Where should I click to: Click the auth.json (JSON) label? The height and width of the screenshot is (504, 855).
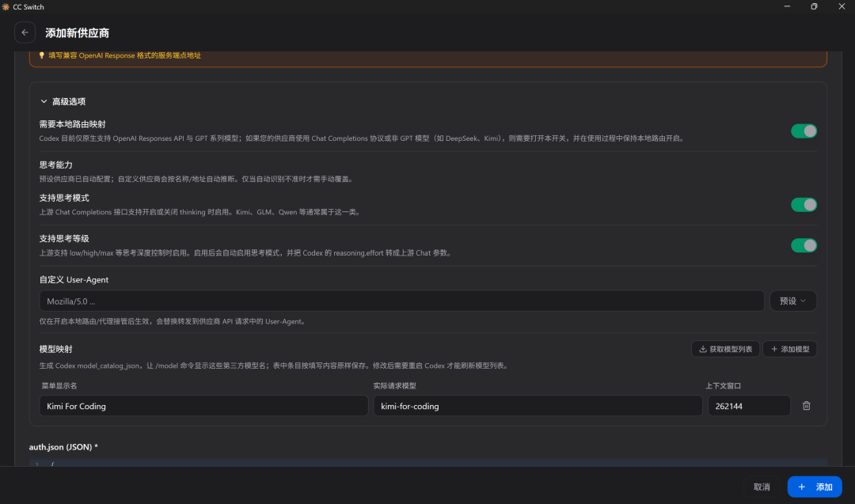63,447
